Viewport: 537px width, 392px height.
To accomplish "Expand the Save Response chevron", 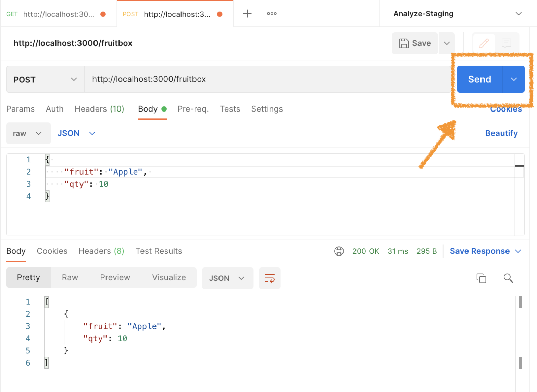I will [x=518, y=251].
